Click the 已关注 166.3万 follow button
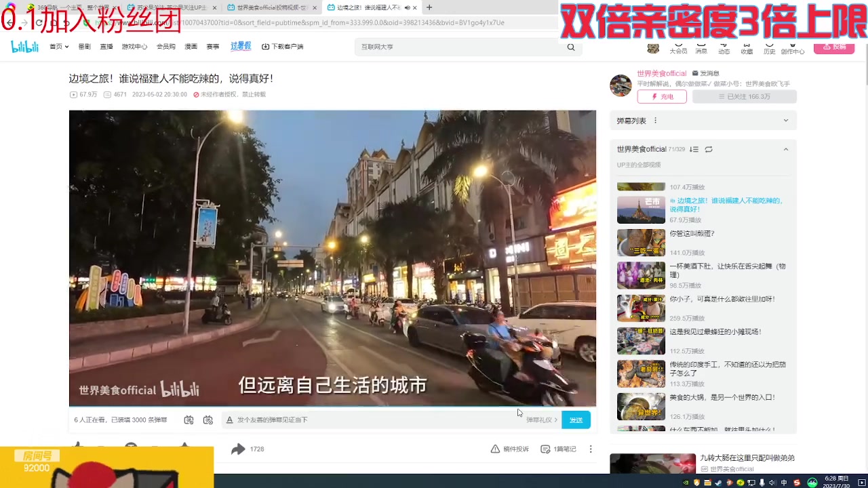This screenshot has width=868, height=488. pos(745,97)
